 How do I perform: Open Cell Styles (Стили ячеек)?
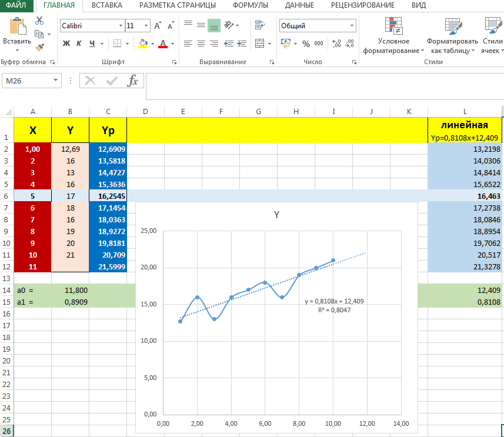pyautogui.click(x=492, y=35)
